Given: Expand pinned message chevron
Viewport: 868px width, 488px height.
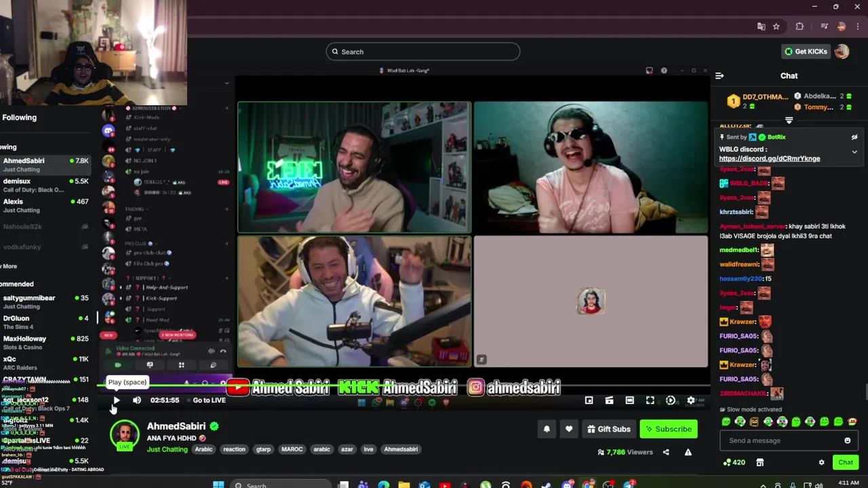Looking at the screenshot, I should coord(854,152).
